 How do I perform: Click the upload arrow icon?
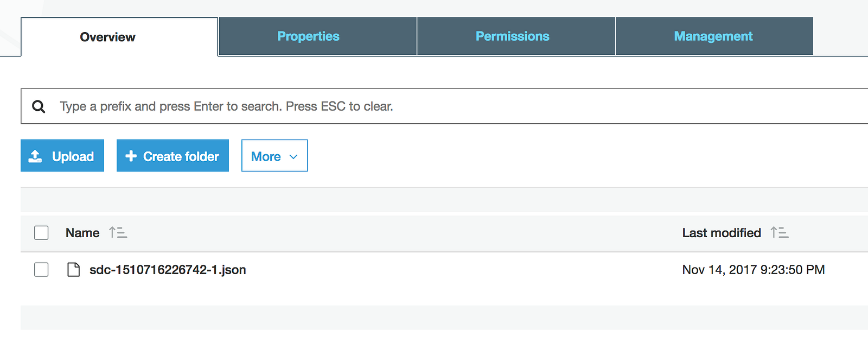[x=35, y=156]
